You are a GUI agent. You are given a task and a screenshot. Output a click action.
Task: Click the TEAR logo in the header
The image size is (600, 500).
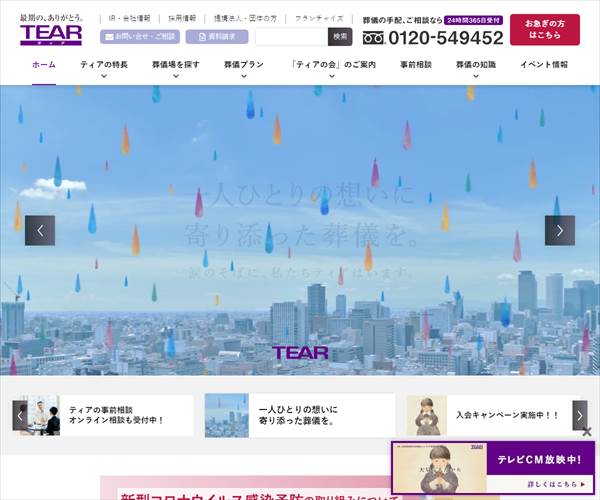pos(51,35)
